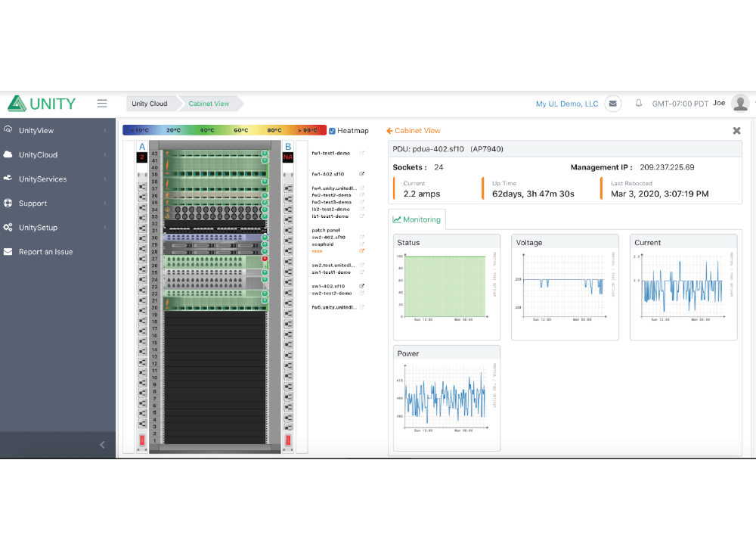The image size is (756, 550).
Task: Open external link for fw1-test1-demo
Action: coord(361,153)
